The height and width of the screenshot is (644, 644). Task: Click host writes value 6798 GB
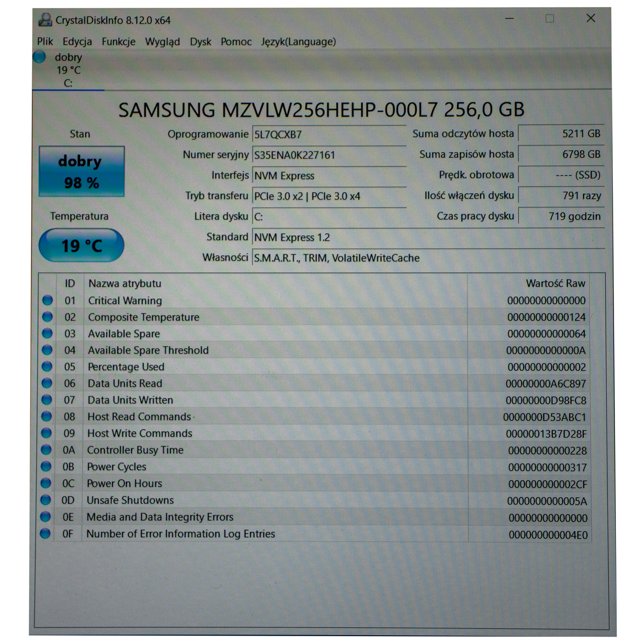click(x=561, y=155)
